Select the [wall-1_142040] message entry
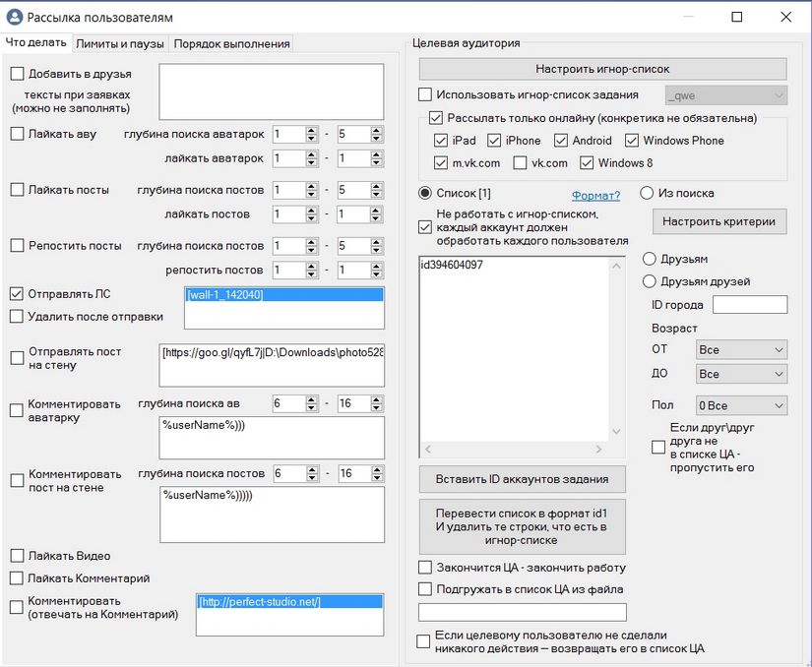Screen dimensions: 812x667 pyautogui.click(x=225, y=294)
